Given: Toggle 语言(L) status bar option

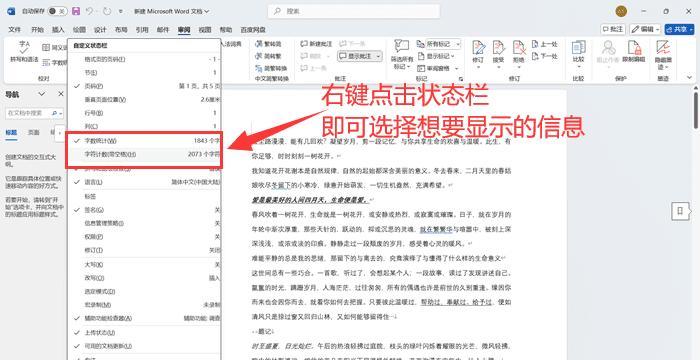Looking at the screenshot, I should [144, 182].
